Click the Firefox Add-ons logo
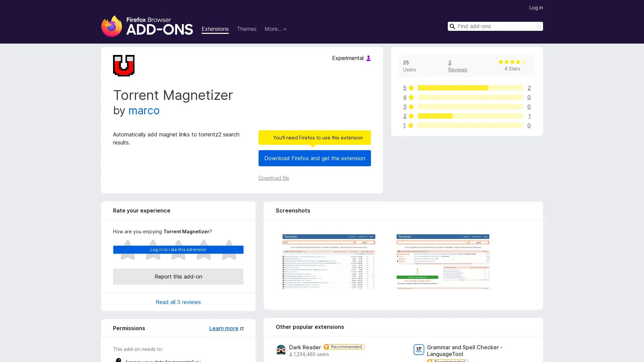This screenshot has height=362, width=644. [x=147, y=26]
